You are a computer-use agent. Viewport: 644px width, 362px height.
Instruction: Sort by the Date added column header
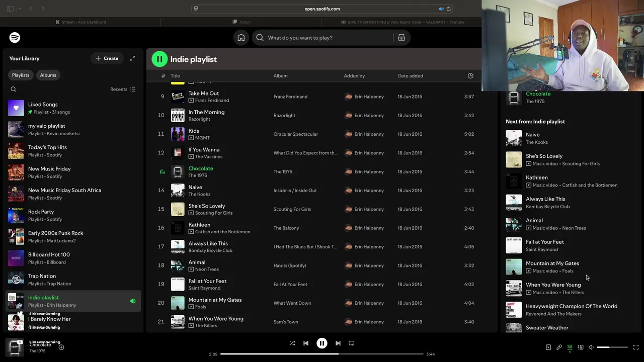[411, 76]
